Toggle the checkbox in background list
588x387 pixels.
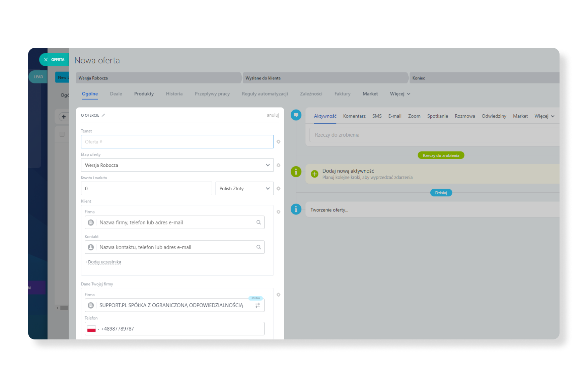[x=62, y=134]
